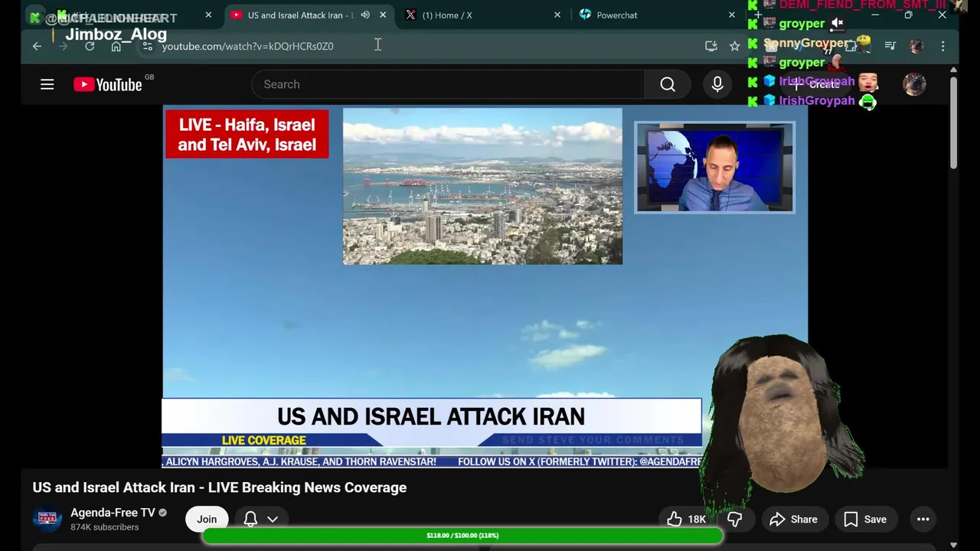Click the video title below player

(219, 487)
